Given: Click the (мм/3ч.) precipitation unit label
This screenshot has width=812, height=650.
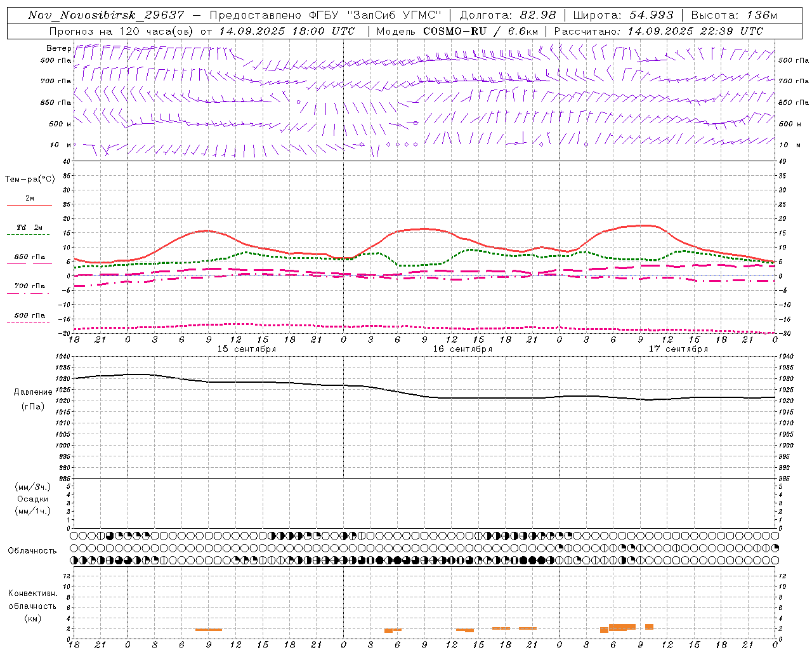Looking at the screenshot, I should coord(33,487).
